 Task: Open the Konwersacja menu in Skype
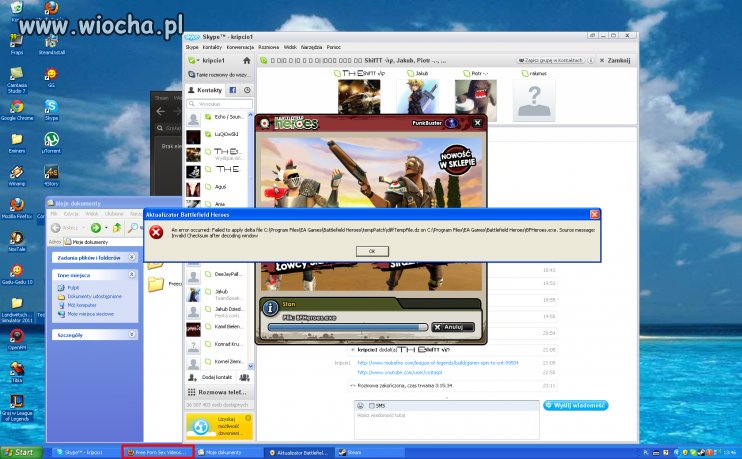point(240,47)
